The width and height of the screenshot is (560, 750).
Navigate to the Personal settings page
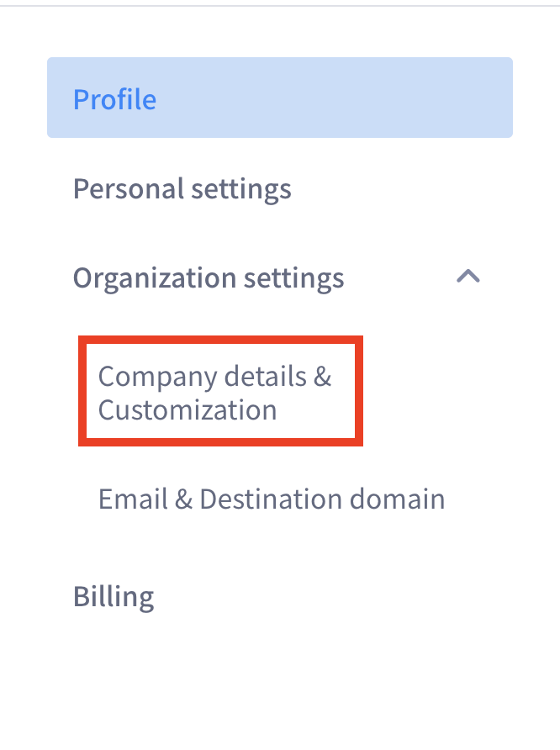coord(182,188)
